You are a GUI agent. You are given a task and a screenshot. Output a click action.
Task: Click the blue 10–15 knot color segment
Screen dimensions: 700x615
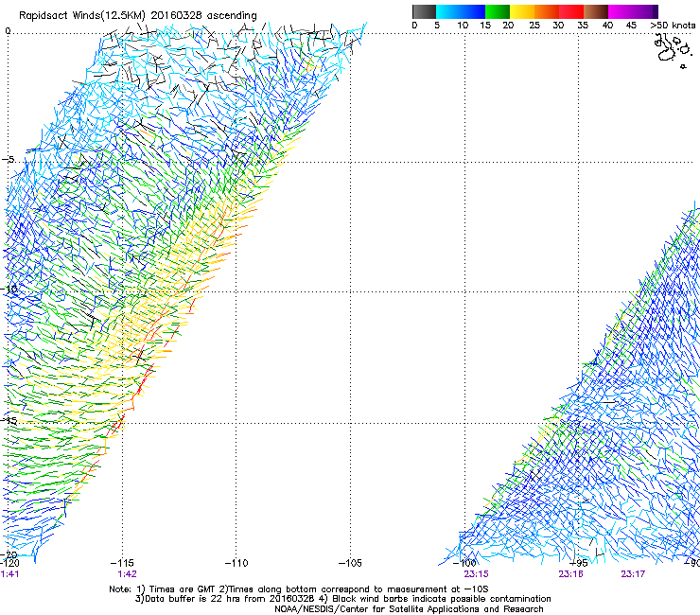pyautogui.click(x=473, y=11)
